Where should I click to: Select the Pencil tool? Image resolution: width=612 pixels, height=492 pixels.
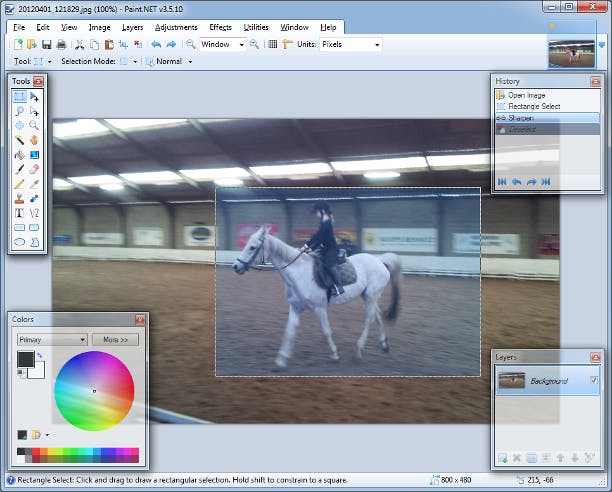[x=20, y=184]
